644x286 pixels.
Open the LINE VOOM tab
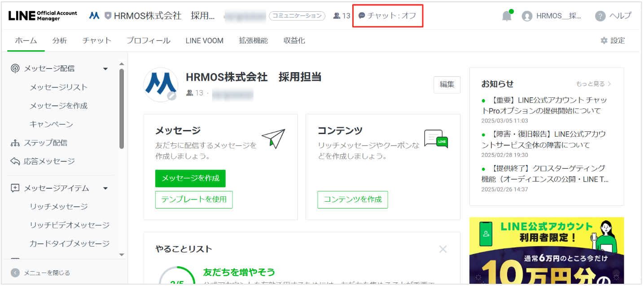[204, 40]
